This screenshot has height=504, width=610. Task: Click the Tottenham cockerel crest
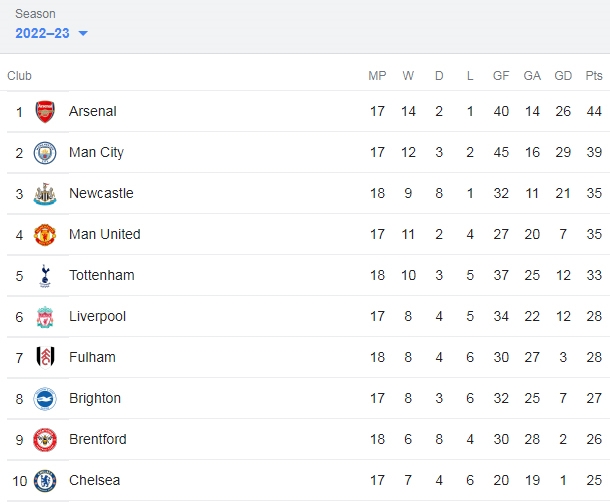(x=45, y=276)
